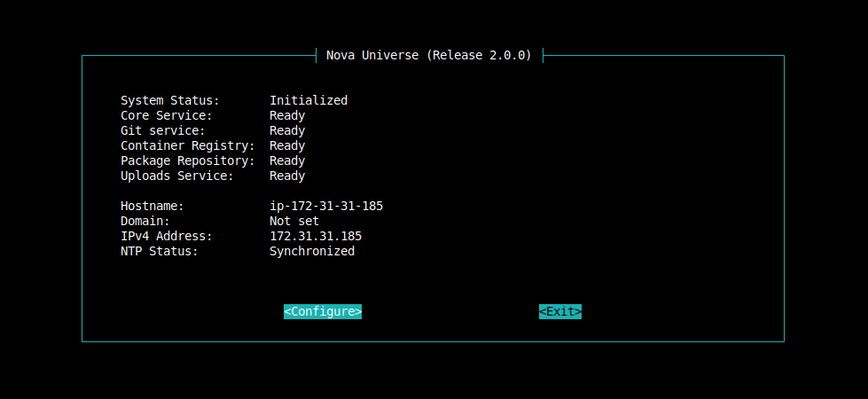Select the Ready value for Package Repository

(x=287, y=160)
